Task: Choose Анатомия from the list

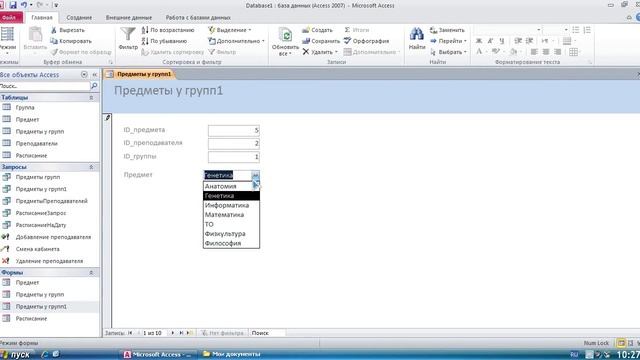Action: click(x=231, y=186)
